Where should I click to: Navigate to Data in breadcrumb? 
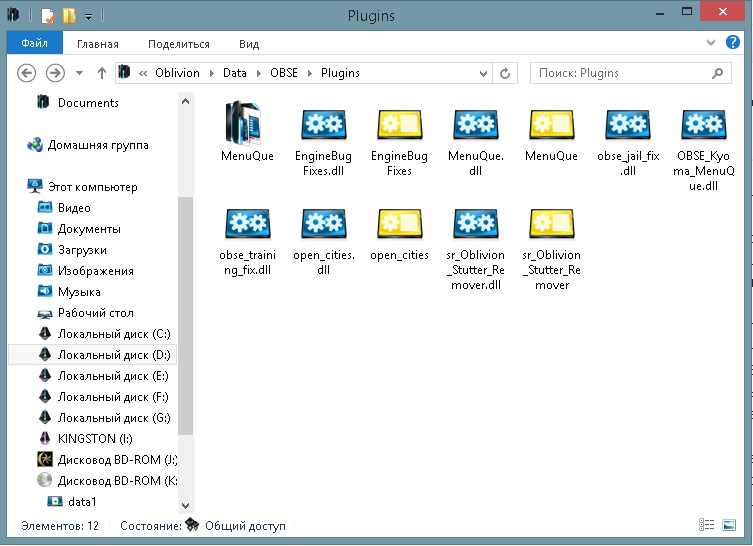[234, 73]
